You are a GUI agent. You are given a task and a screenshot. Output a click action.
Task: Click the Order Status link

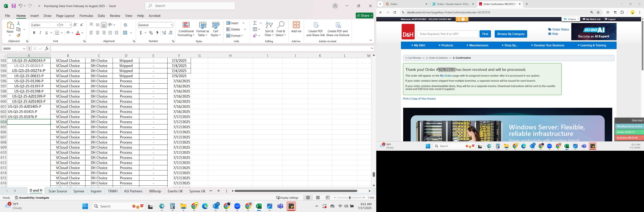tap(559, 29)
